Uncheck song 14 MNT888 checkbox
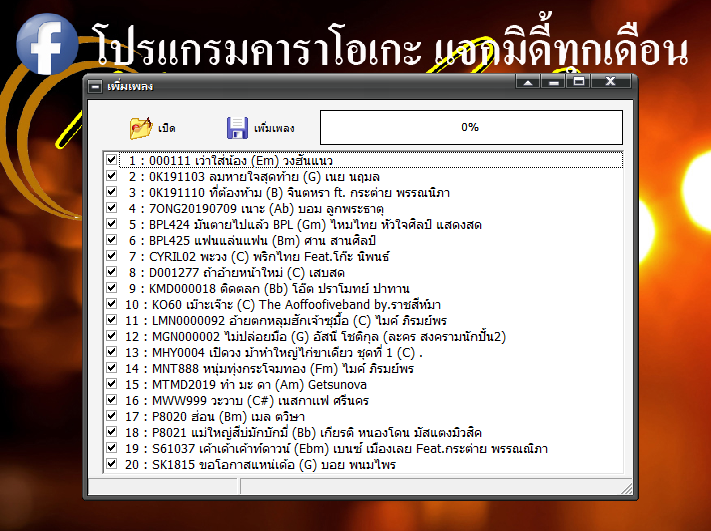 pyautogui.click(x=111, y=367)
